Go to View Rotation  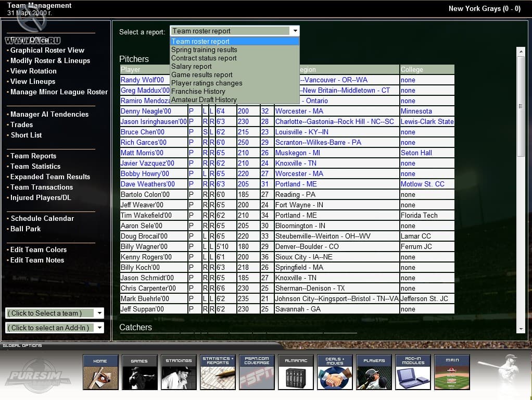click(x=33, y=71)
